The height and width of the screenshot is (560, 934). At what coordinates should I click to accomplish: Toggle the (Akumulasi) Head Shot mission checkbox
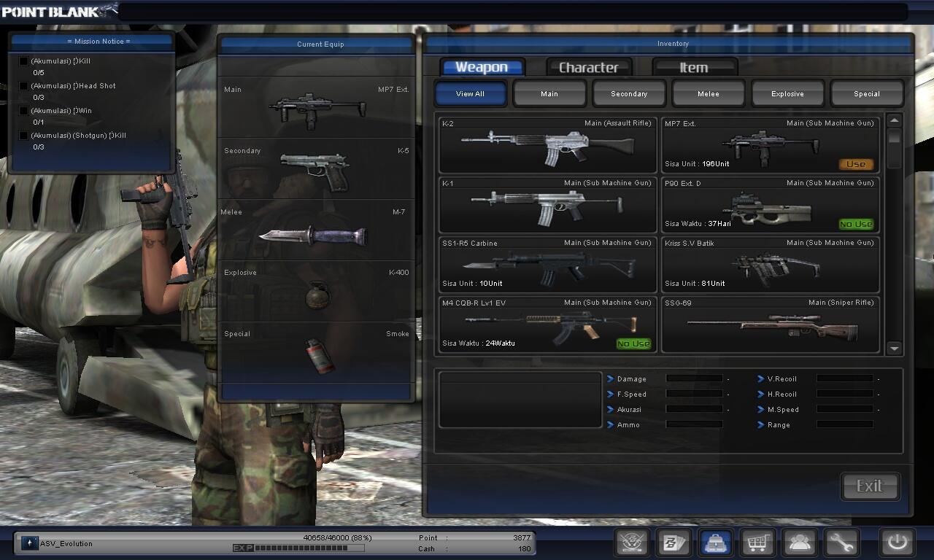click(23, 86)
